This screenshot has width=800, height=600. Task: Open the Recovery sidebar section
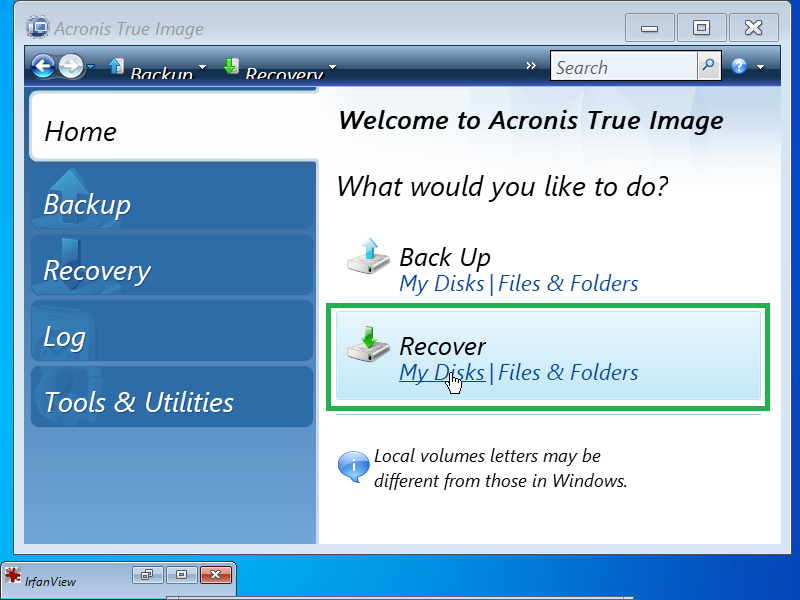172,265
